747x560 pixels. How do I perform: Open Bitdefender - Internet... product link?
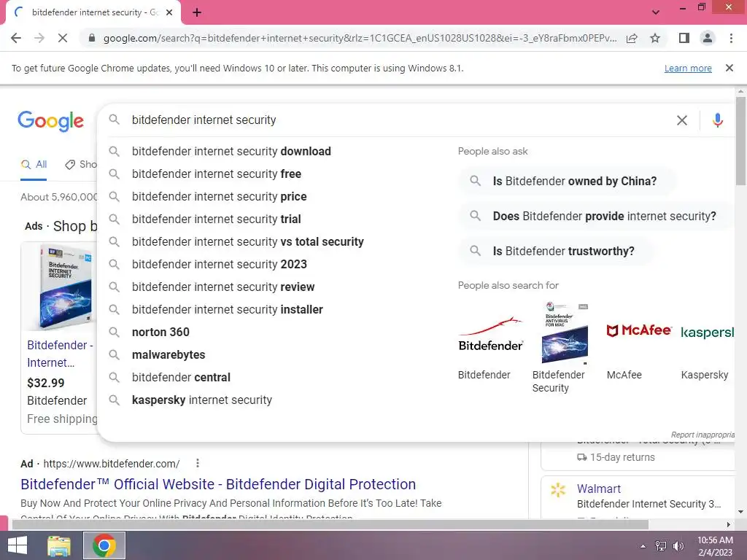(x=60, y=354)
